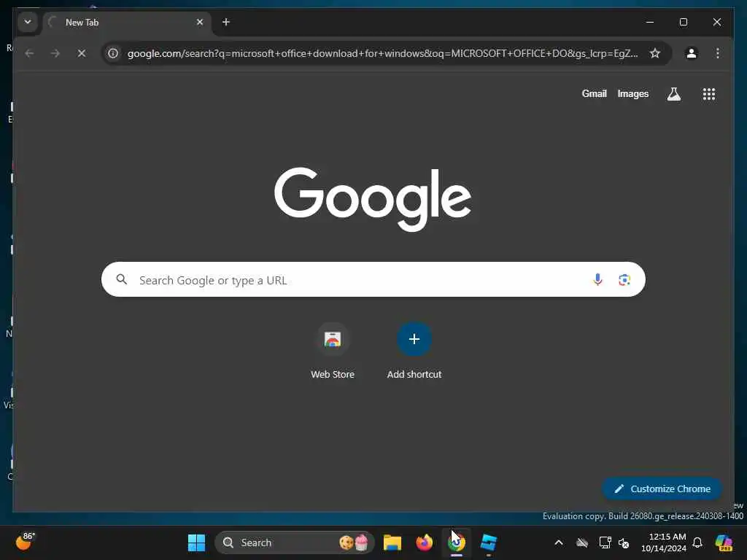747x560 pixels.
Task: Open a new tab with plus button
Action: tap(226, 22)
